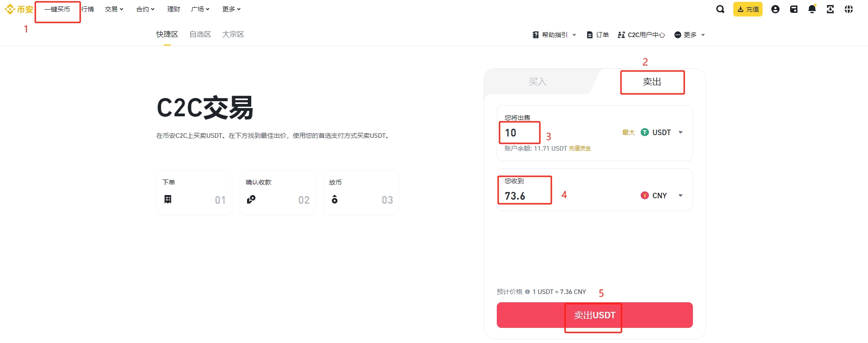Click the 充值资金 link
This screenshot has height=343, width=868.
tap(580, 148)
